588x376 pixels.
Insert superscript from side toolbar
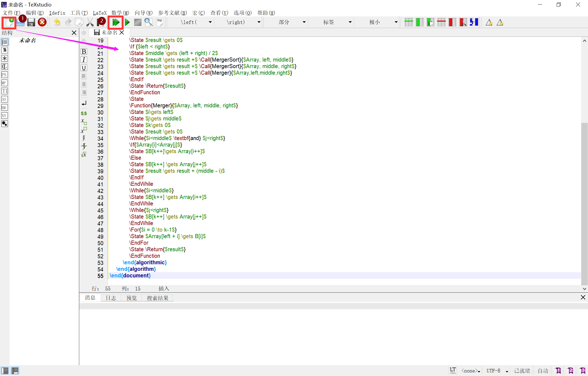(84, 130)
